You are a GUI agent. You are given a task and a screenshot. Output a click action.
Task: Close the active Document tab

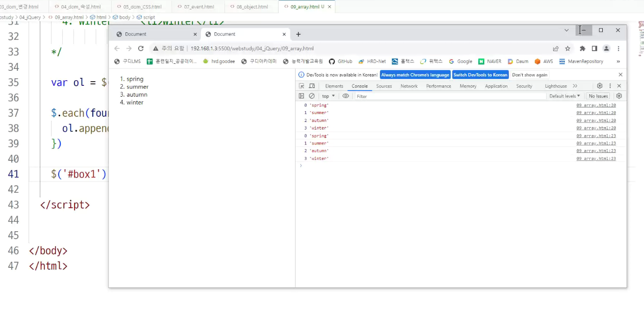tap(284, 34)
